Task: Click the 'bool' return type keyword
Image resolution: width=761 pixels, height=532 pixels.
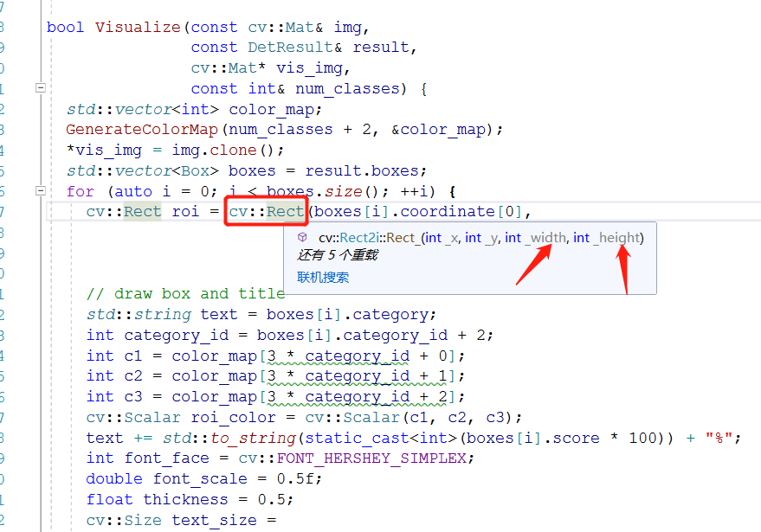Action: [x=65, y=27]
